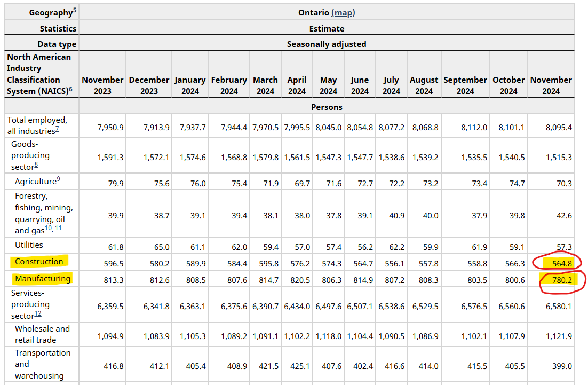Viewport: 588px width, 385px height.
Task: Click the November 2024 column header
Action: 551,85
